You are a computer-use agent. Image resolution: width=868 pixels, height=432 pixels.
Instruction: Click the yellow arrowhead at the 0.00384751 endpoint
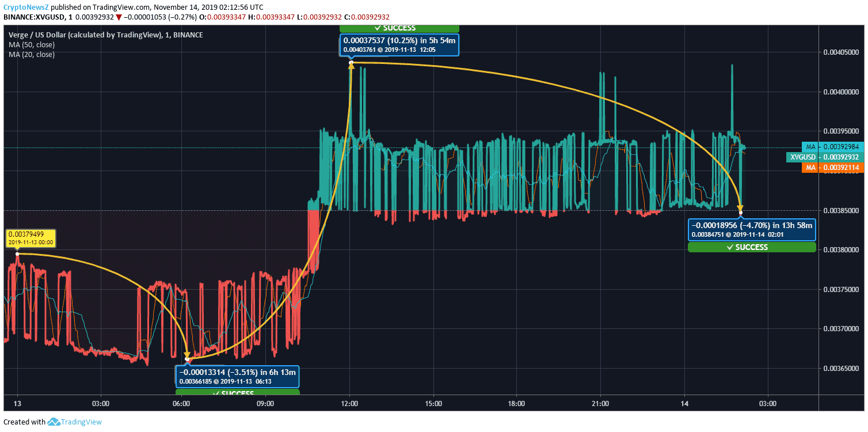click(x=741, y=208)
